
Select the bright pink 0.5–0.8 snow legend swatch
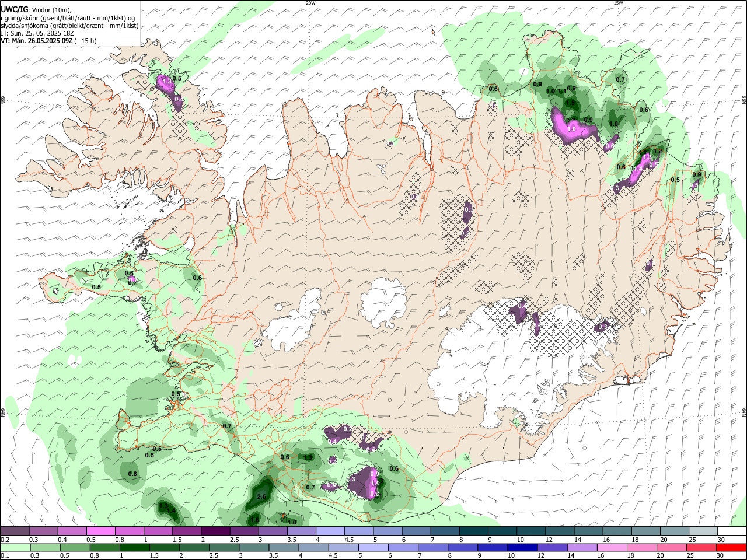point(101,531)
